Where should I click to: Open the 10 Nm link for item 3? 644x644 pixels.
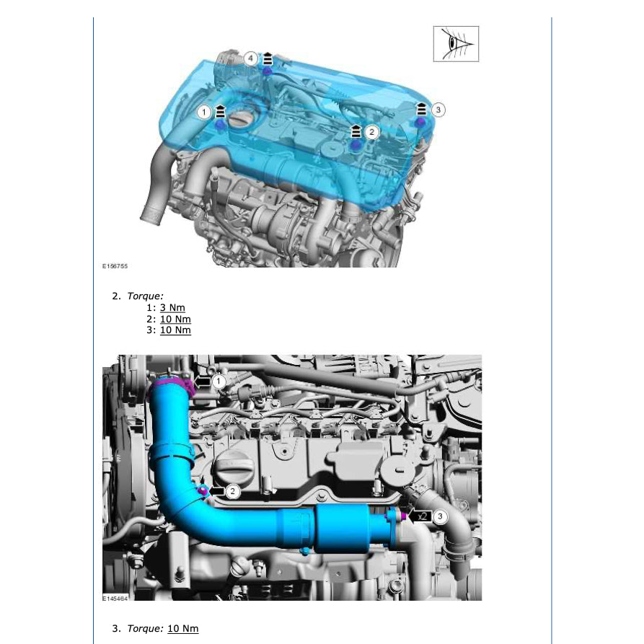[175, 330]
